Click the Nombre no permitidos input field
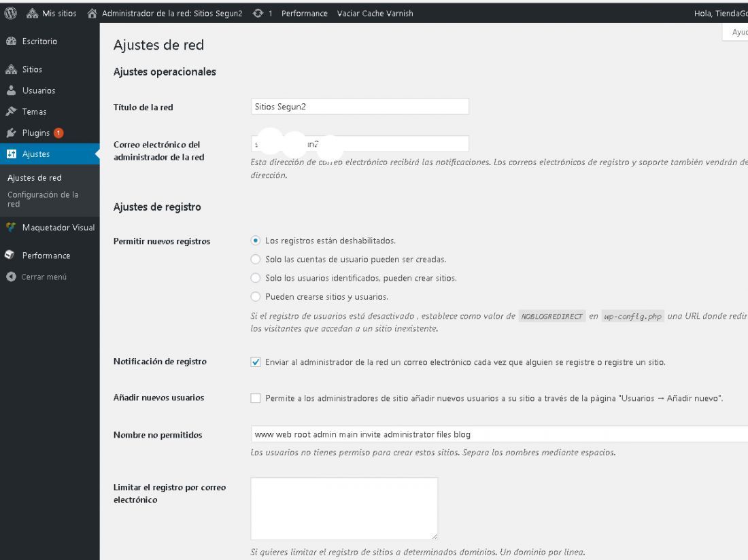Viewport: 748px width, 560px height. point(499,434)
